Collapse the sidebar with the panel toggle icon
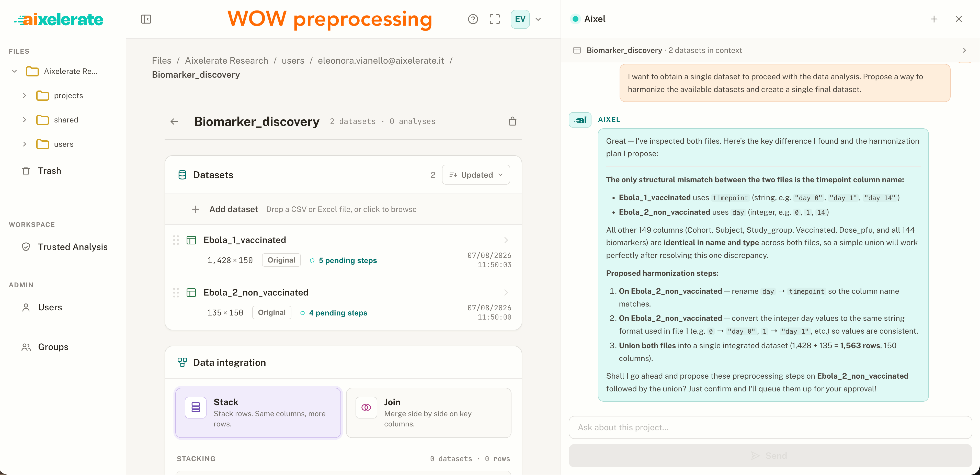Viewport: 980px width, 475px height. point(146,19)
